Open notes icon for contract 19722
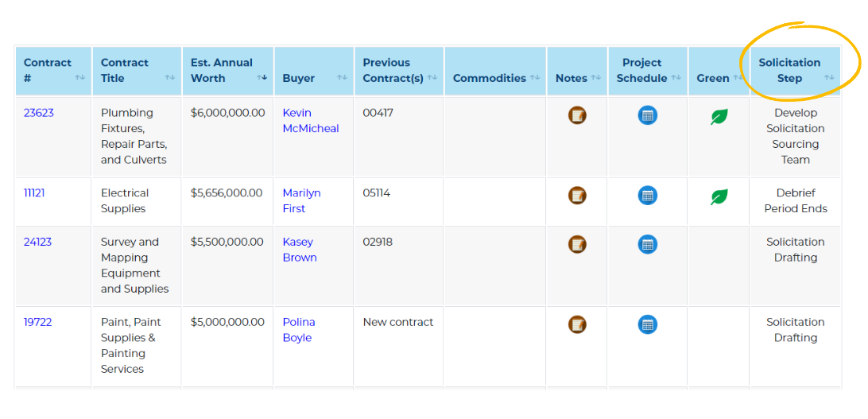Image resolution: width=868 pixels, height=419 pixels. pos(577,324)
